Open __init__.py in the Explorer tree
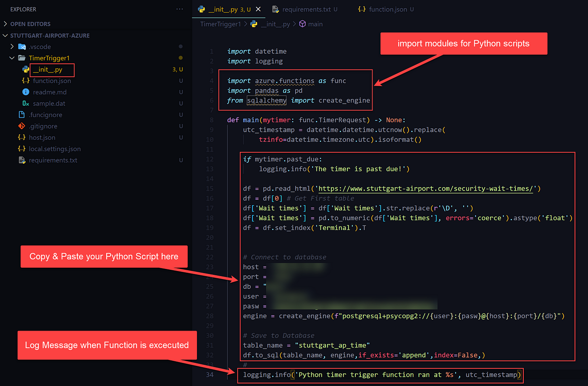588x386 pixels. click(47, 70)
